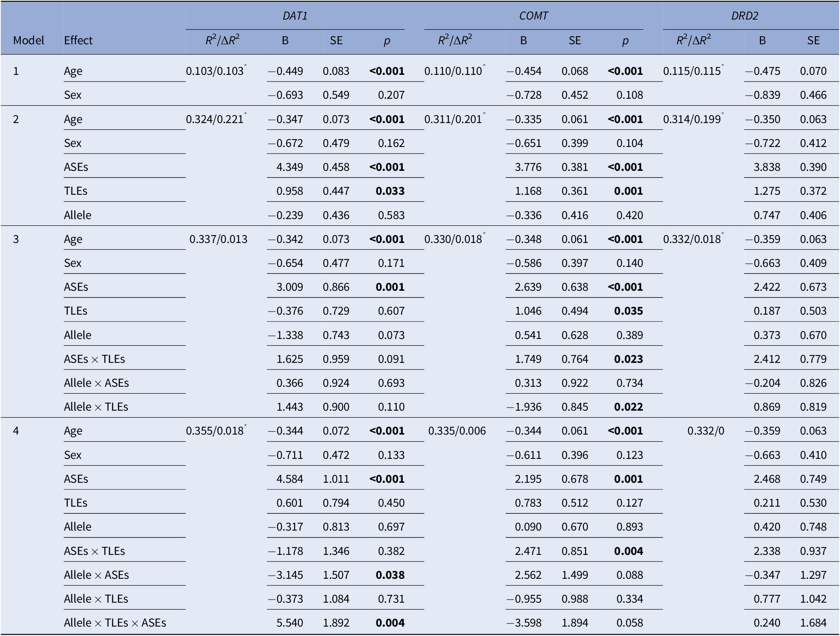Select the Allele × TLEs × ASEs row label
The height and width of the screenshot is (636, 840).
point(115,623)
